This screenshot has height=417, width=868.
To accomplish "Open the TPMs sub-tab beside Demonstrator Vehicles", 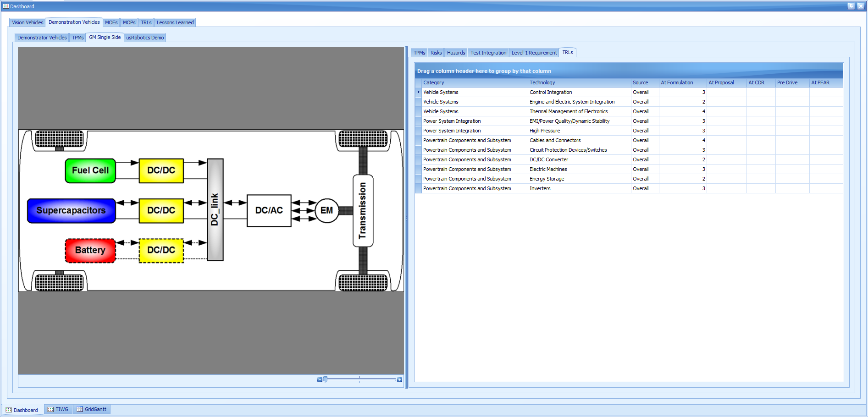I will click(x=78, y=38).
